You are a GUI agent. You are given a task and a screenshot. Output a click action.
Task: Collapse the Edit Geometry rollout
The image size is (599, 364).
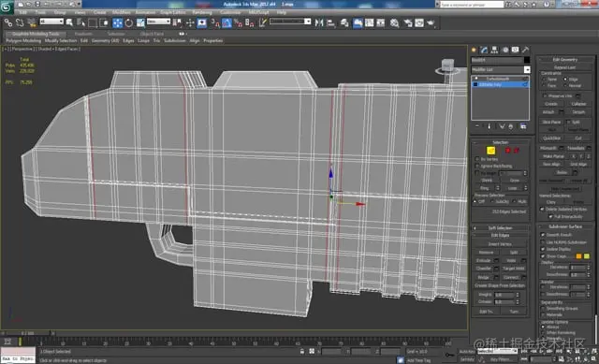(x=565, y=60)
